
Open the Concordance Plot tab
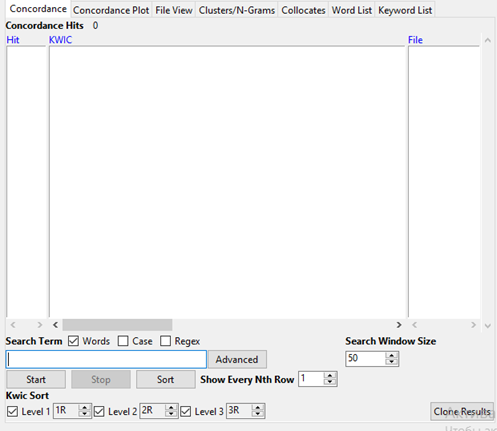(111, 10)
